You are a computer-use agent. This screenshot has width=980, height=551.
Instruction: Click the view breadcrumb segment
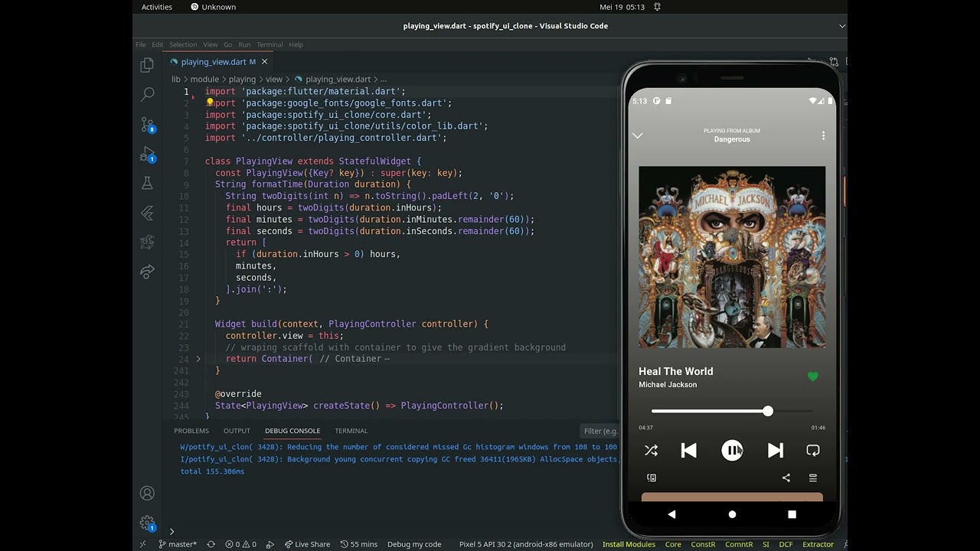(274, 79)
